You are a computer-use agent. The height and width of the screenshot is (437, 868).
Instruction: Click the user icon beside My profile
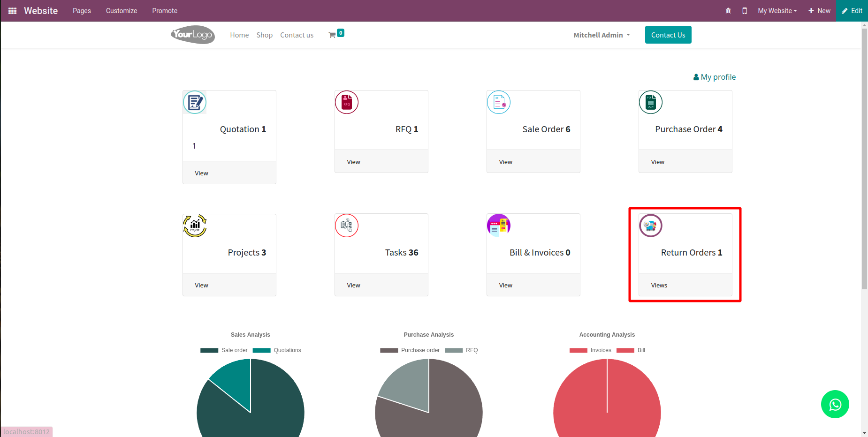(x=696, y=77)
